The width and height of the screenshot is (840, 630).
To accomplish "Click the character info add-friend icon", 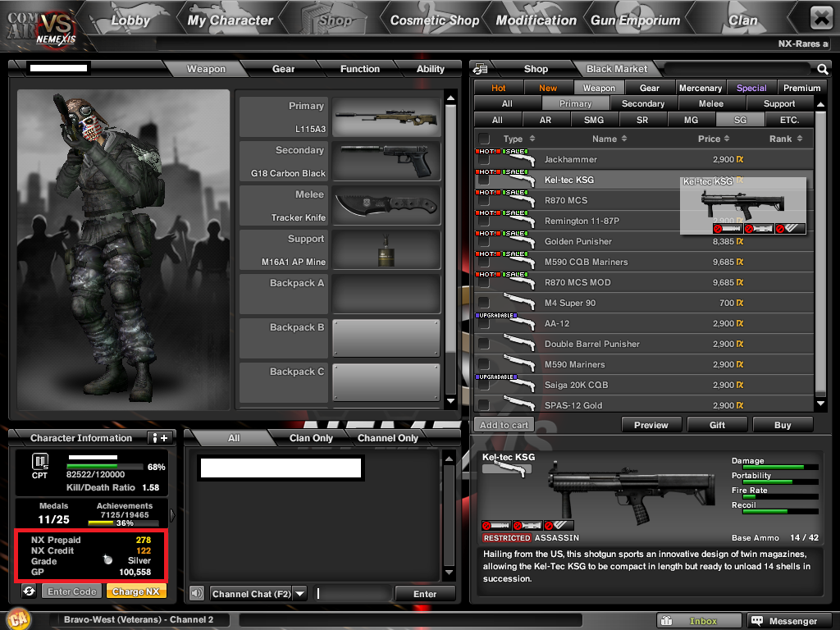I will coord(161,438).
